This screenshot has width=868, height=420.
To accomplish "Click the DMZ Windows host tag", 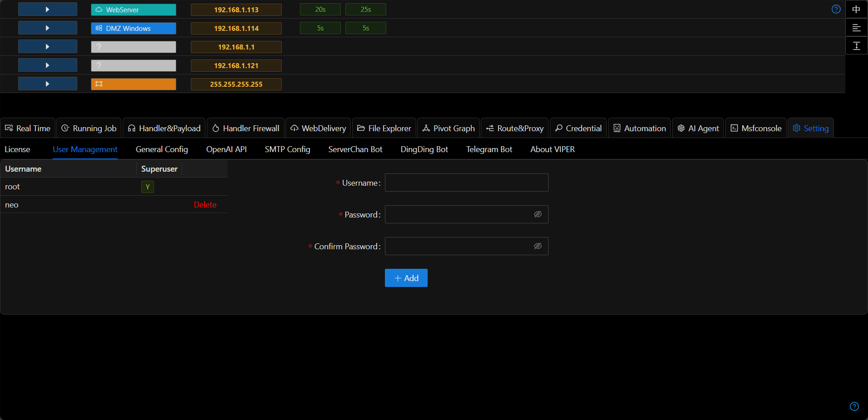I will [134, 28].
